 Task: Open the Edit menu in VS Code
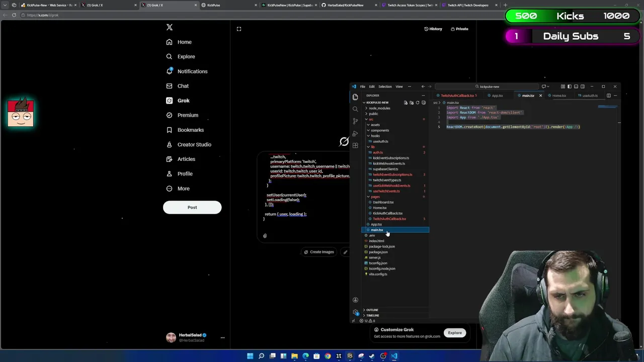[372, 86]
